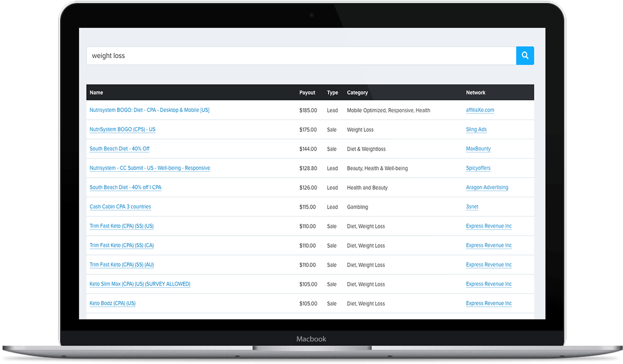Visit the affiliaXe.com network link

480,110
